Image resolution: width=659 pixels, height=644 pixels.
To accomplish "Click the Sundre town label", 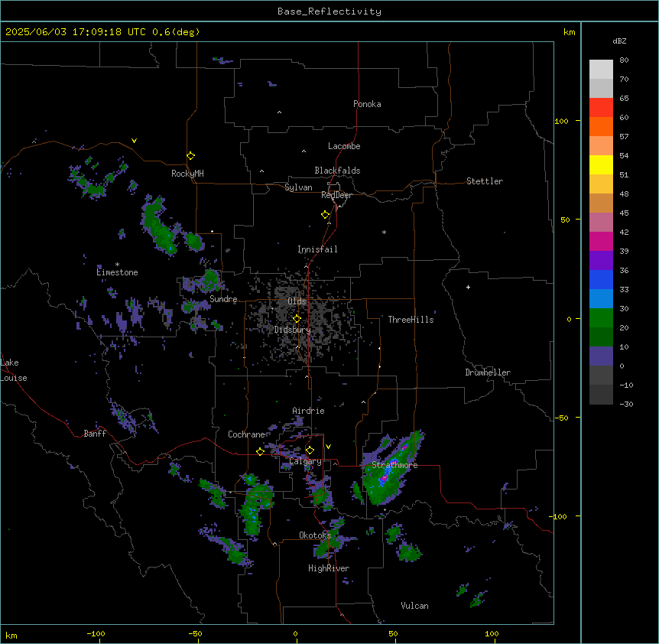I will (223, 299).
